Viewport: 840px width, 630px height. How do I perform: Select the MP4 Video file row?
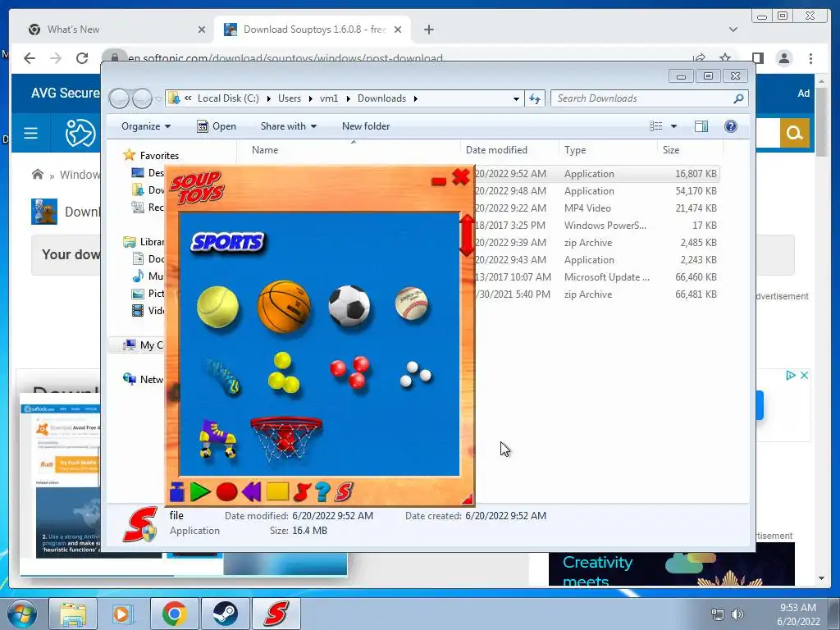[596, 208]
